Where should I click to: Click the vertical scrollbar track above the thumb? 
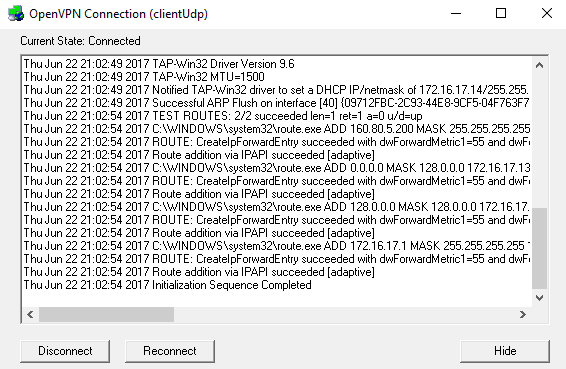coord(540,140)
